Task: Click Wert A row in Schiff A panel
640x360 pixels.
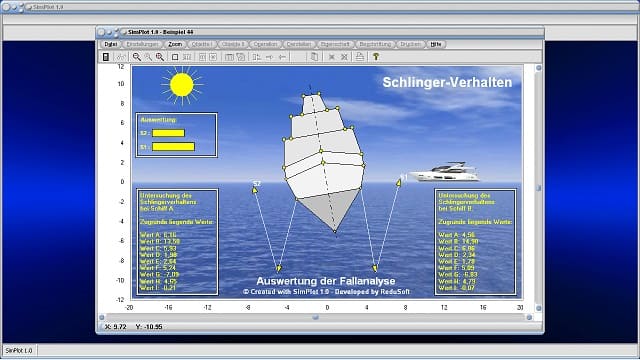Action: (x=158, y=235)
